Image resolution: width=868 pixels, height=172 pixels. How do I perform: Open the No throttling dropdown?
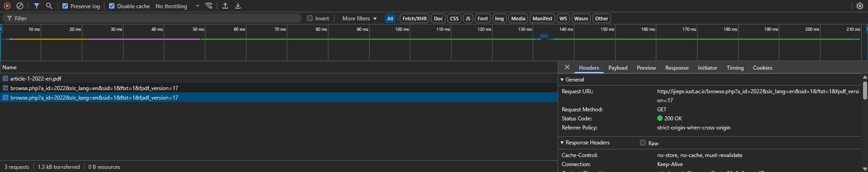(177, 6)
